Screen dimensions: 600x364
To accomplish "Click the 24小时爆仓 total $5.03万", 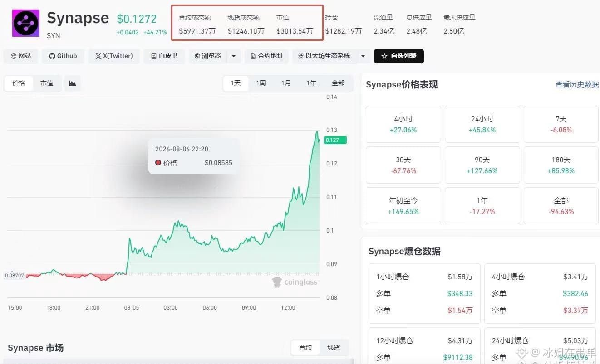I will tap(575, 340).
